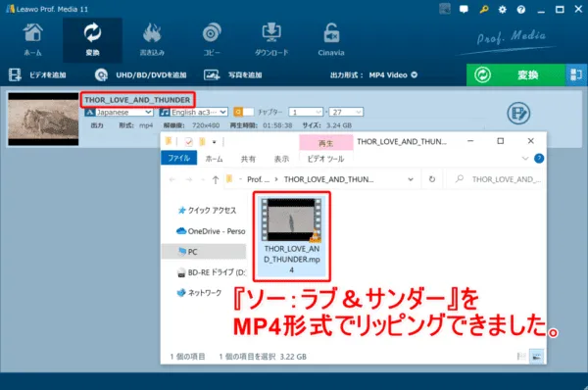588x390 pixels.
Task: Click new folder icon in quick access toolbar
Action: [202, 142]
